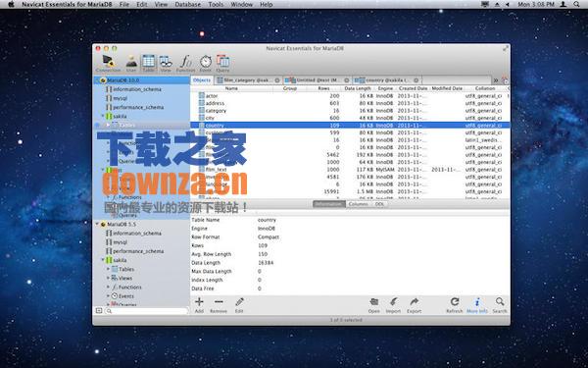588x368 pixels.
Task: Expand Views under MariaDB 5.5 sakila
Action: [x=108, y=278]
